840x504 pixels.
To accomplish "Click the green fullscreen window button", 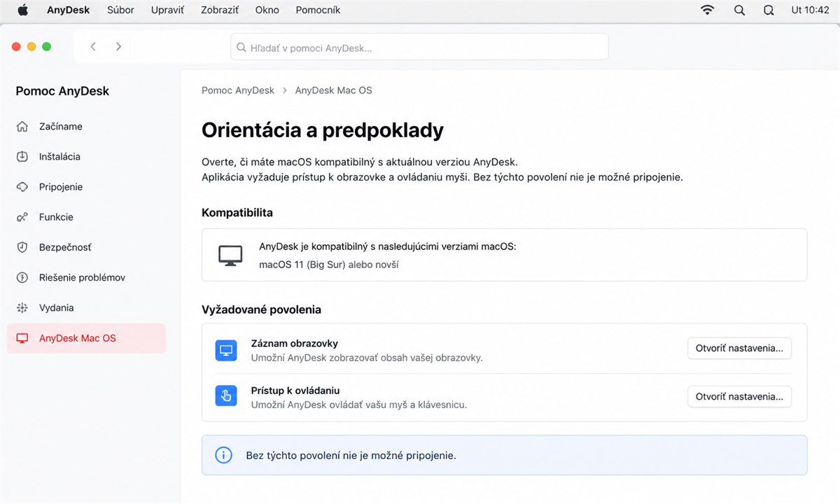I will (47, 47).
